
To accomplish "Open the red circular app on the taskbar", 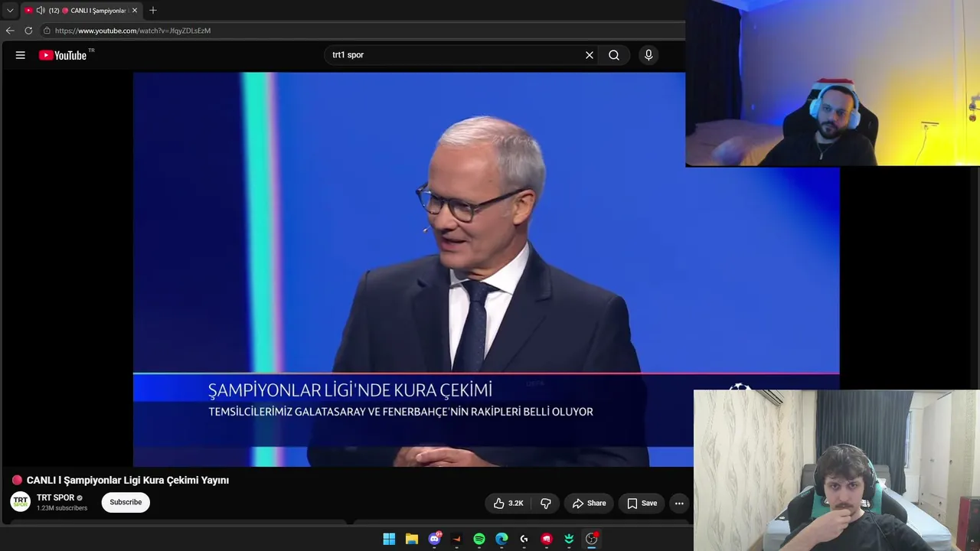I will (x=547, y=539).
